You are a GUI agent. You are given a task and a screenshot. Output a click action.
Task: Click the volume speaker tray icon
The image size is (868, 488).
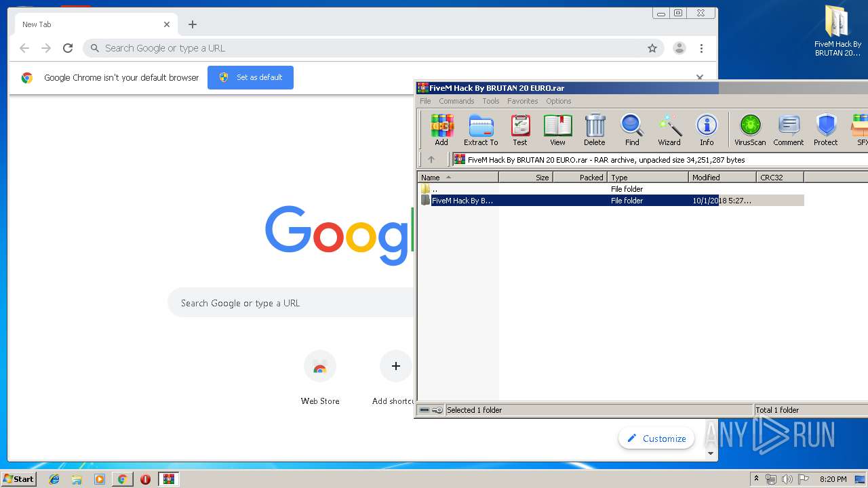point(787,479)
